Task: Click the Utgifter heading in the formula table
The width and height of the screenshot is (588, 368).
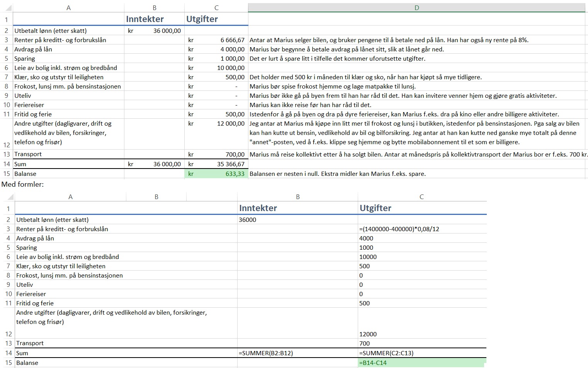Action: (x=375, y=208)
